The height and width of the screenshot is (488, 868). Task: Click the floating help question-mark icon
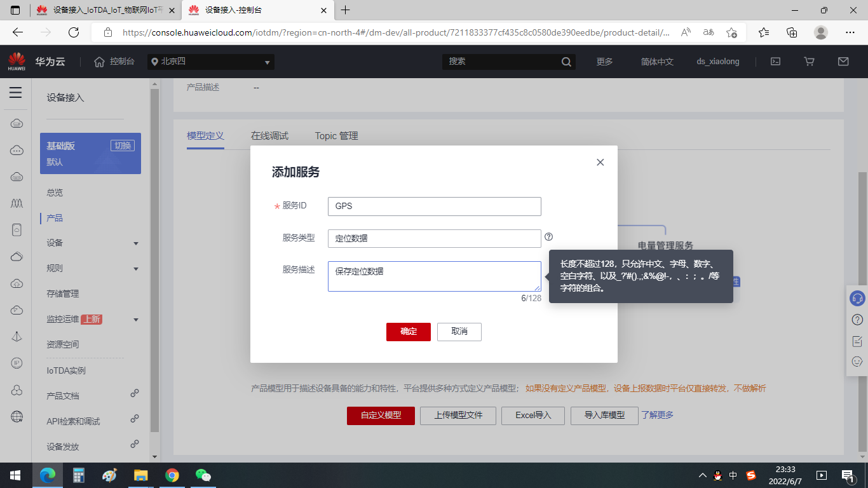(857, 319)
